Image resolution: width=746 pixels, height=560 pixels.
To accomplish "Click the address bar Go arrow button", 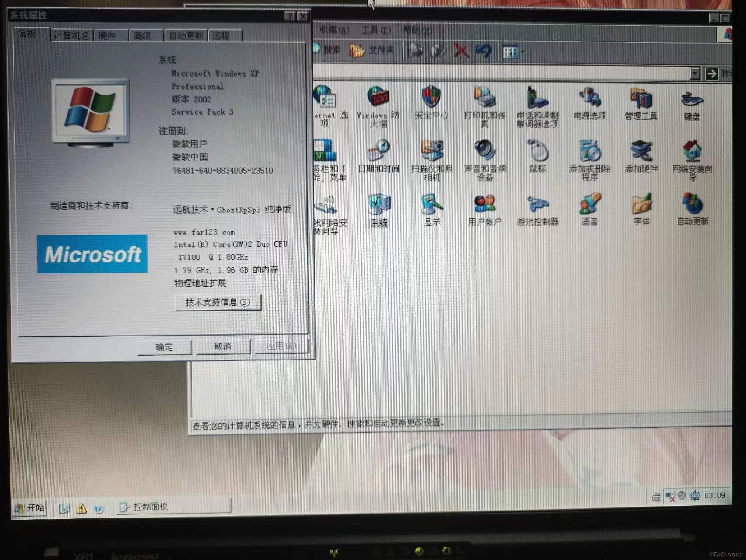I will [x=712, y=73].
